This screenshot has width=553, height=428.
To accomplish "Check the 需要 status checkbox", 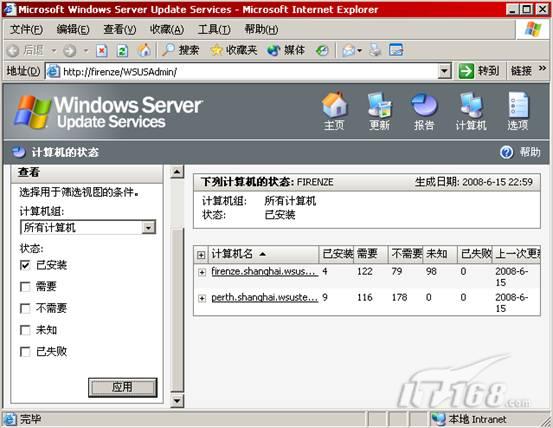I will pyautogui.click(x=25, y=287).
